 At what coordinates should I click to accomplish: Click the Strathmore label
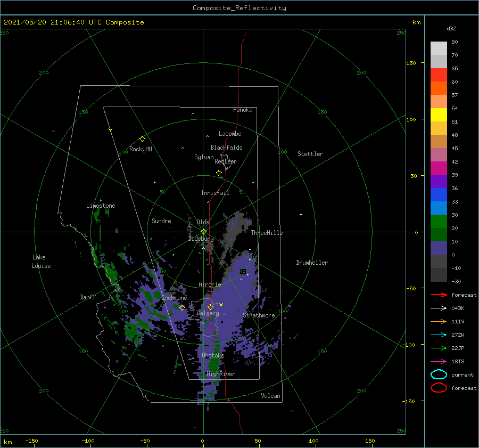(x=259, y=315)
